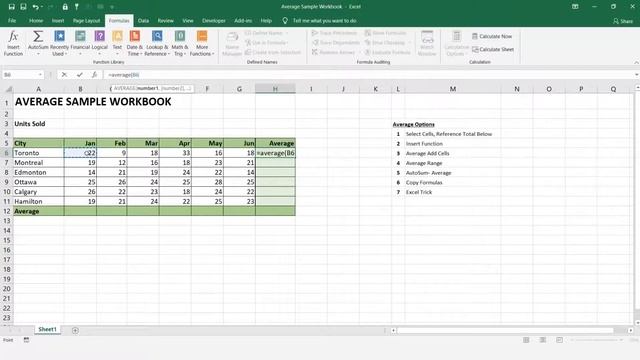Viewport: 640px width, 360px height.
Task: Open Ribbon Display Options icon
Action: (x=575, y=7)
